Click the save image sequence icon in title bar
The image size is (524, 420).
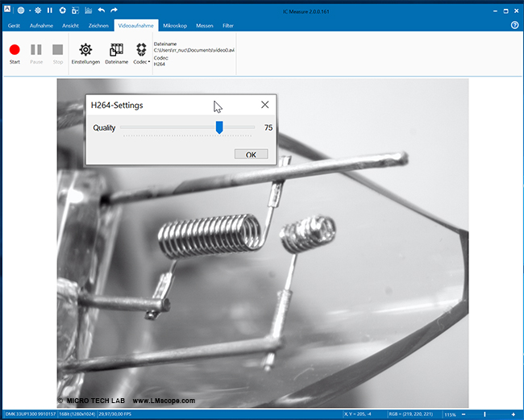pos(74,10)
